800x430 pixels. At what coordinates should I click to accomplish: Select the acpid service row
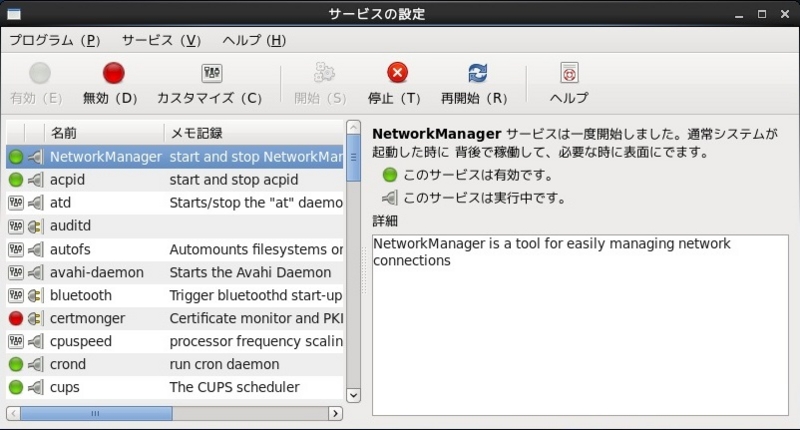[175, 180]
